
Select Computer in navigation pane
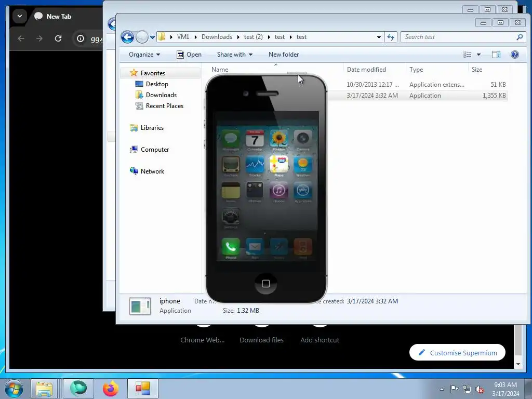click(x=155, y=150)
